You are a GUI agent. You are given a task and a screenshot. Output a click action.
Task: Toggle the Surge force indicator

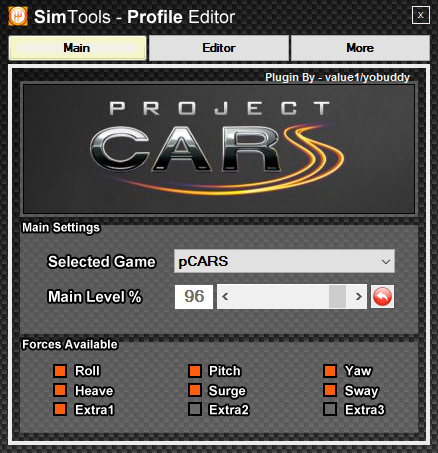point(195,390)
